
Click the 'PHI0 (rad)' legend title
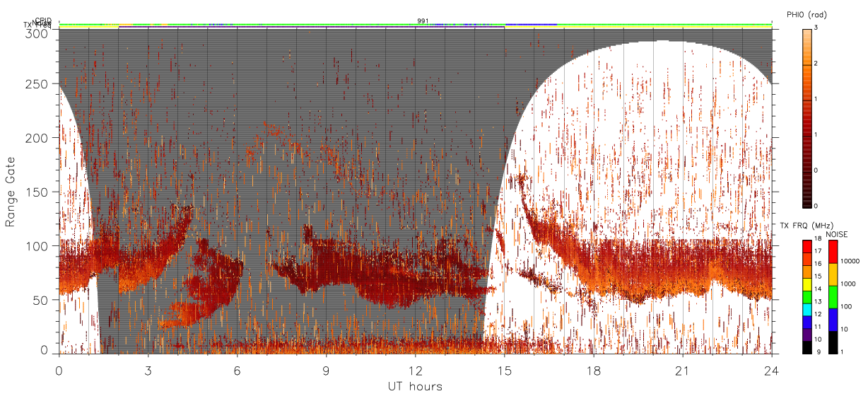click(x=807, y=16)
